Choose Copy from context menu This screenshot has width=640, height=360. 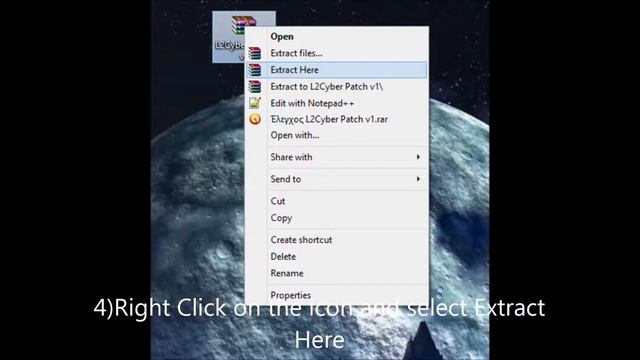pos(337,218)
